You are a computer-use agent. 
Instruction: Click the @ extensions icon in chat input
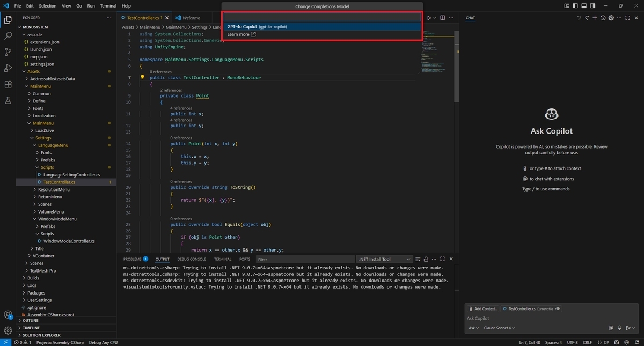[x=611, y=328]
